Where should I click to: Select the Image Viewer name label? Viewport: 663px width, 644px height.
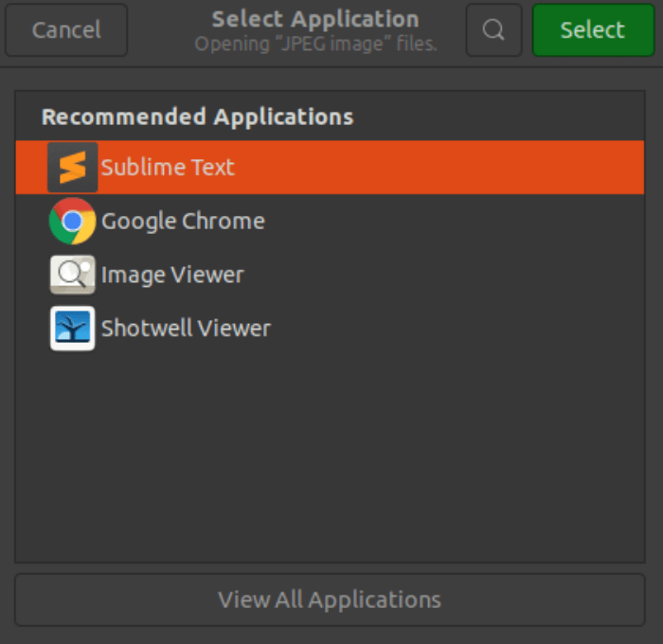click(x=172, y=276)
